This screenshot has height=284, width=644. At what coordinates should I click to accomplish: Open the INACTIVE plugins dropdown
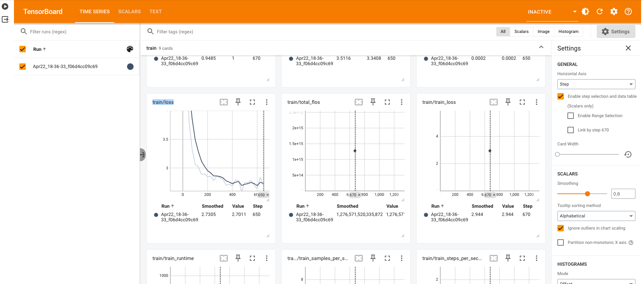point(552,12)
